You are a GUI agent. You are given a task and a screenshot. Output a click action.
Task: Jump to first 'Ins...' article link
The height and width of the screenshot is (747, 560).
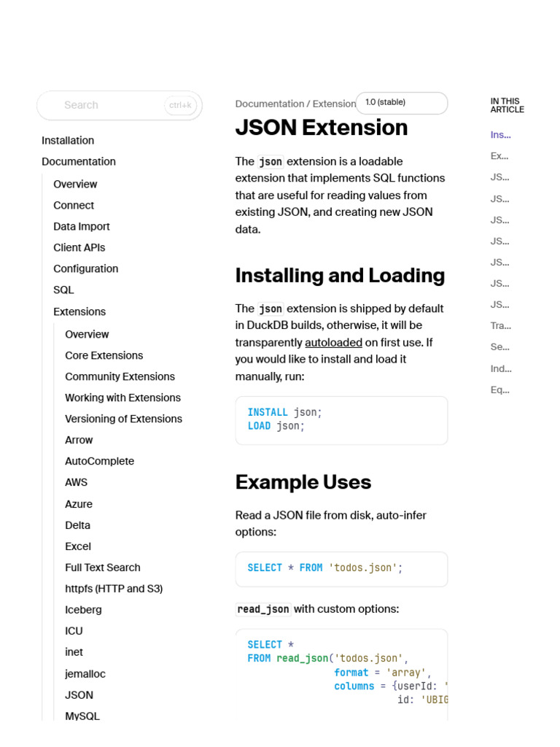(x=500, y=134)
